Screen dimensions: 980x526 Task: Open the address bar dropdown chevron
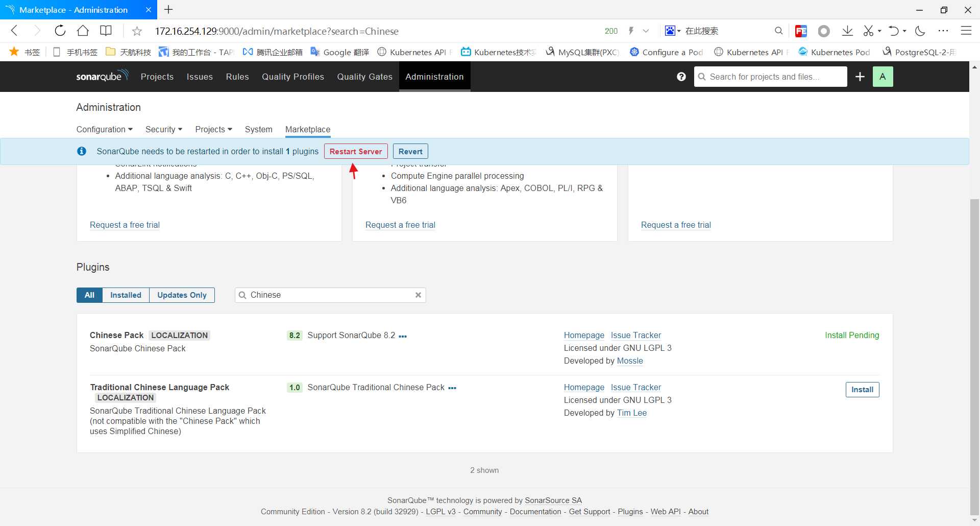(646, 31)
